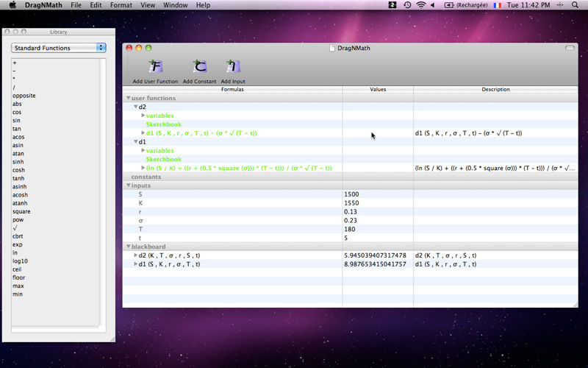Select the sin function in Library
This screenshot has height=368, width=588.
[16, 121]
